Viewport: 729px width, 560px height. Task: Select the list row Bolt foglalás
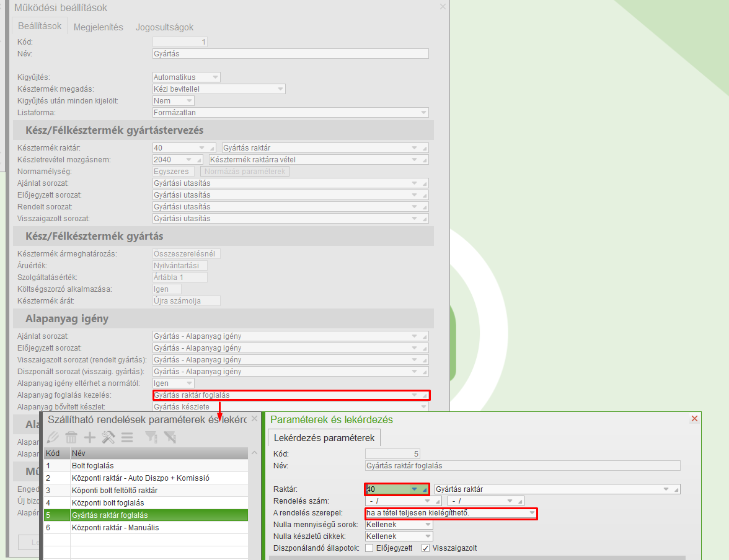point(146,466)
